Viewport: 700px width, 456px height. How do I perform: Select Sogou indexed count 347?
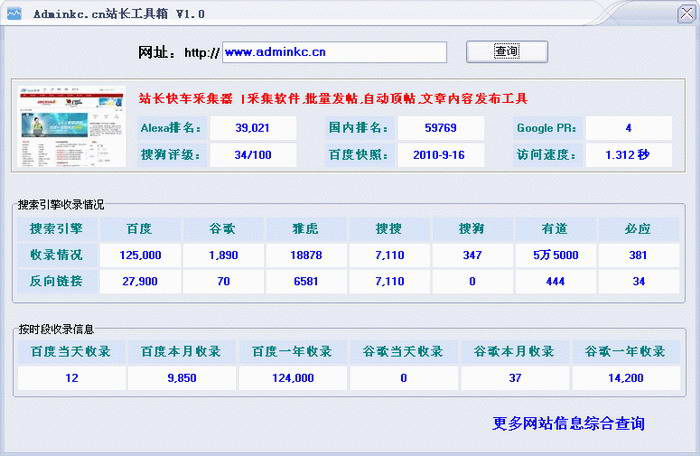click(x=472, y=255)
